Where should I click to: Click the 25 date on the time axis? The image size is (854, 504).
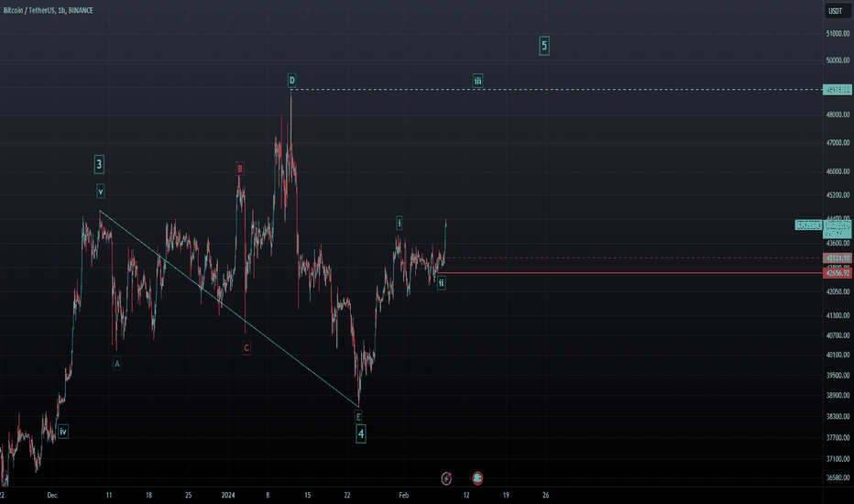[x=189, y=495]
